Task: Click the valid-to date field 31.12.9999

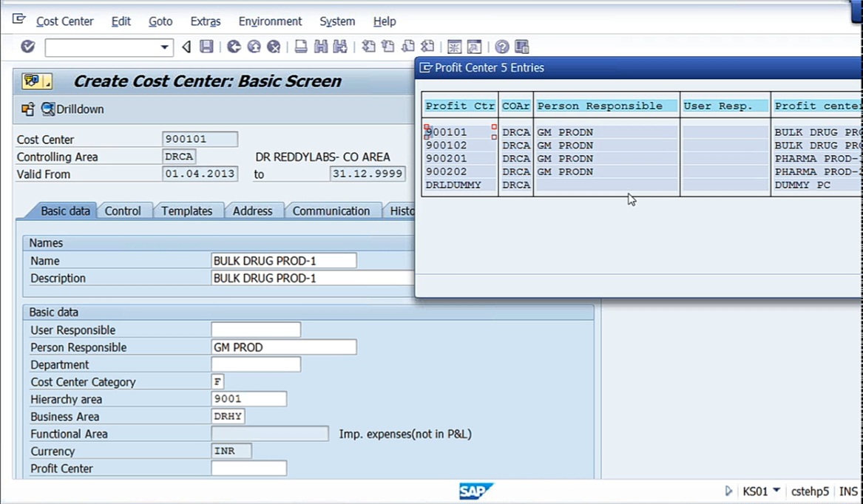Action: click(x=368, y=174)
